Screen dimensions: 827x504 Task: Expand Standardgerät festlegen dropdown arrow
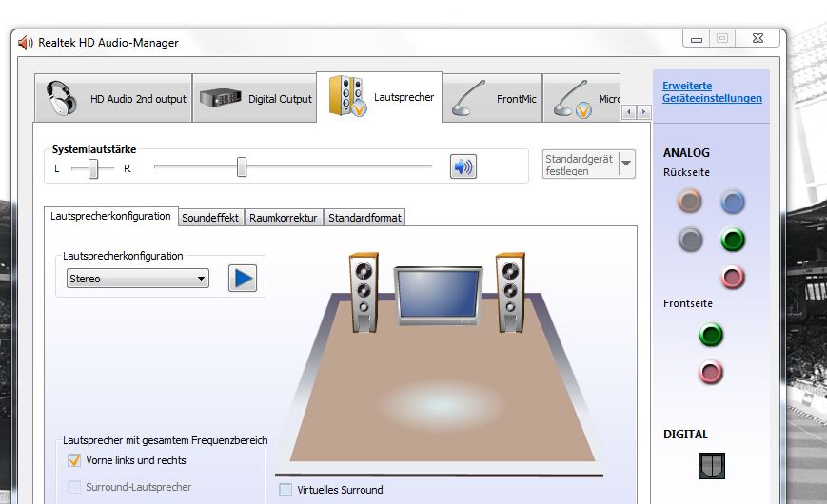pyautogui.click(x=626, y=164)
